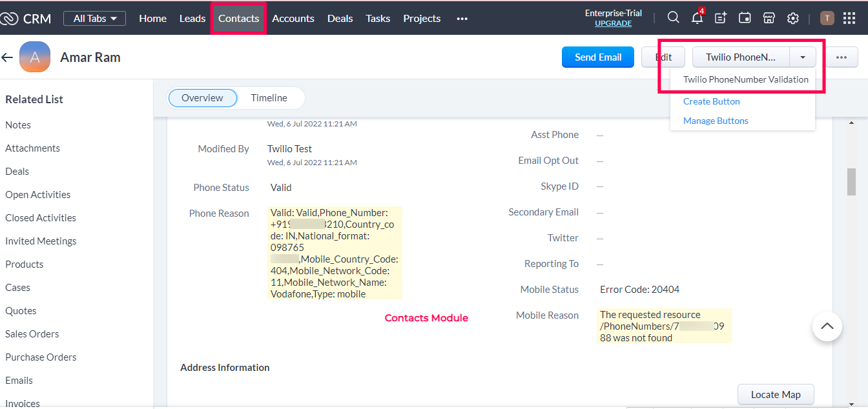
Task: Open the calendar icon in top bar
Action: tap(745, 18)
